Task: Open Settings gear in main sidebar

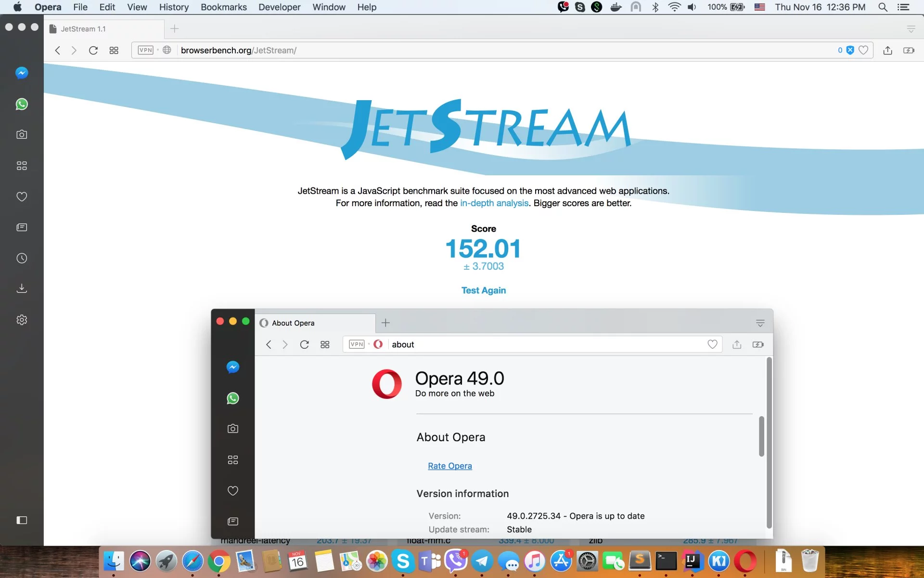Action: tap(22, 320)
